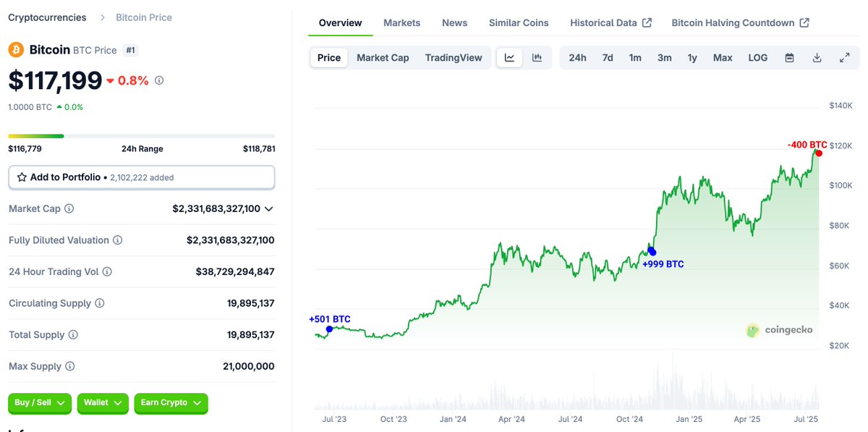Select the TradingView chart toggle
The image size is (868, 432).
[x=454, y=58]
